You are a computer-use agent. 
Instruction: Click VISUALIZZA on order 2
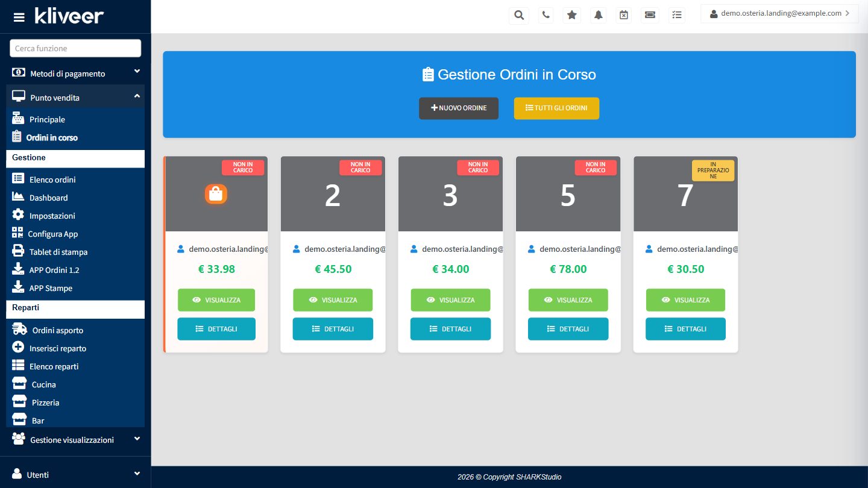[333, 300]
